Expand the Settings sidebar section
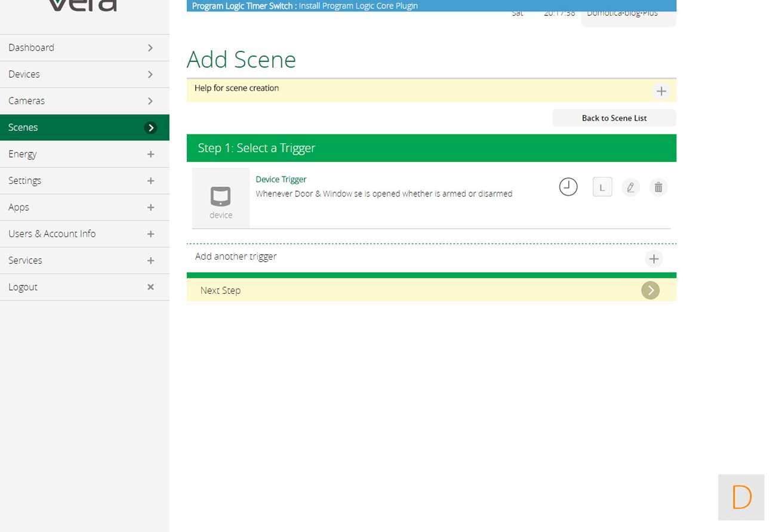The width and height of the screenshot is (776, 532). 150,181
